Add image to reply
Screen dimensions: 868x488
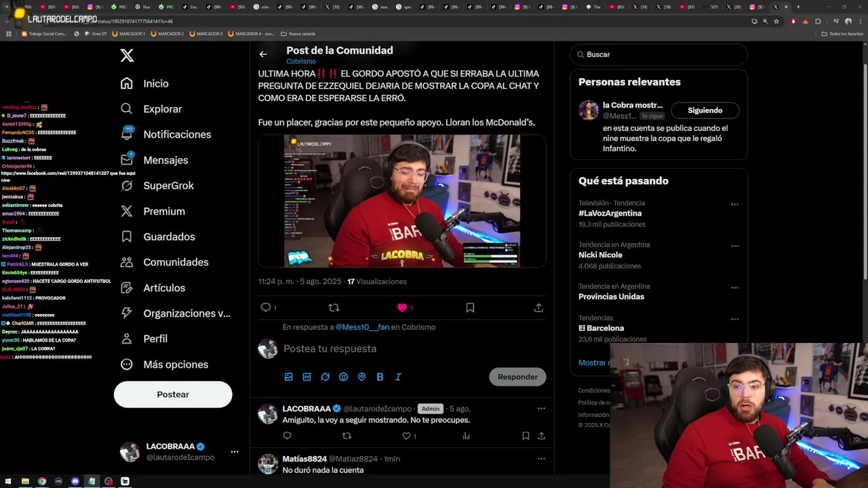(288, 377)
